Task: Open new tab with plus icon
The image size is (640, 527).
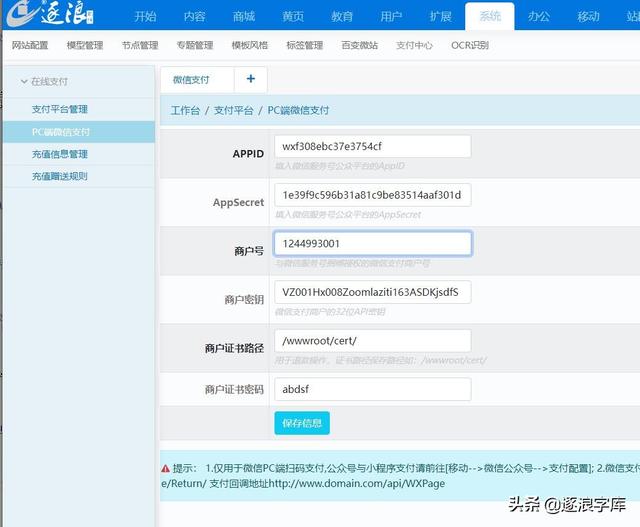Action: point(250,79)
